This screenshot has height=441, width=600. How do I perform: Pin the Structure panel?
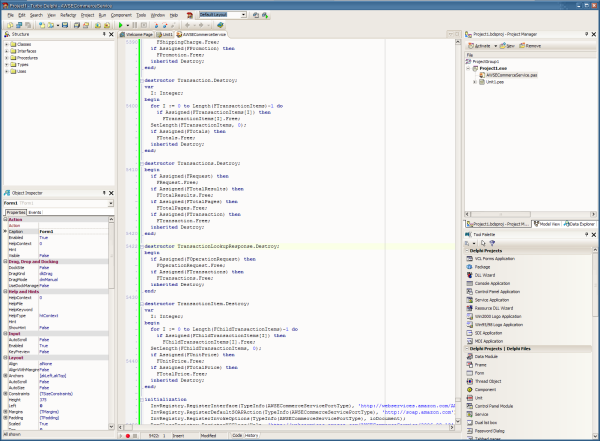[103, 34]
